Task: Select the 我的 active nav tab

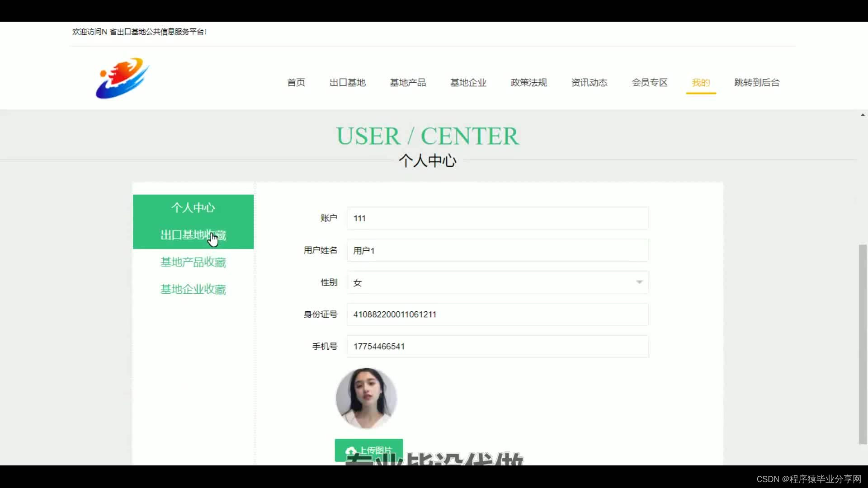Action: 701,83
